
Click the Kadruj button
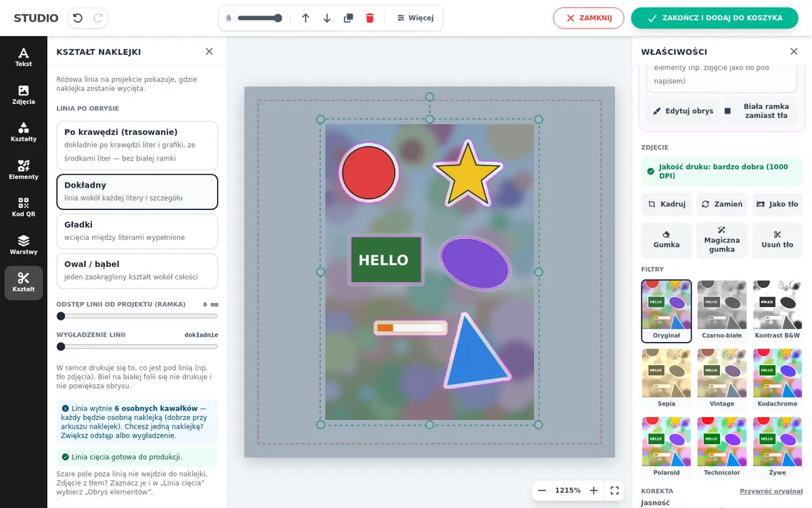click(x=667, y=204)
